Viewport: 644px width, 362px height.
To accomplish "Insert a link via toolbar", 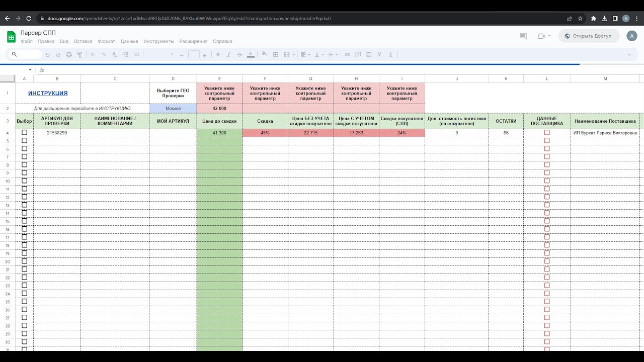I will pyautogui.click(x=347, y=54).
